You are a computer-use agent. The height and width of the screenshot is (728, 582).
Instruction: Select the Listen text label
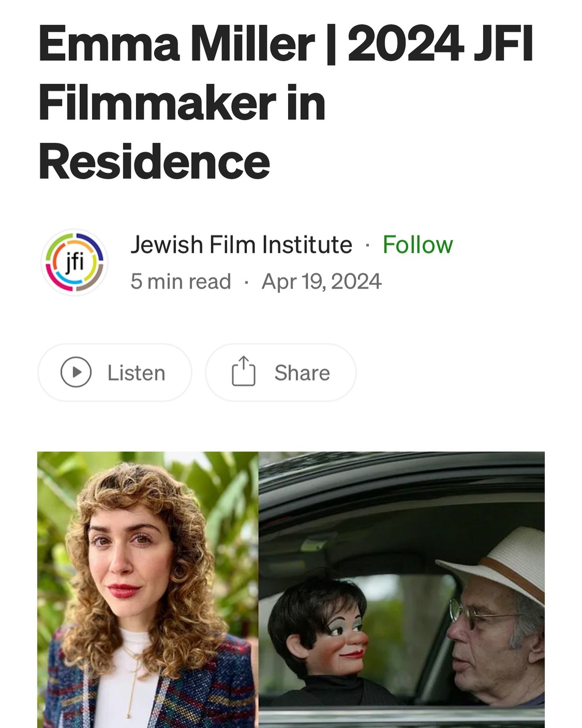pyautogui.click(x=136, y=372)
